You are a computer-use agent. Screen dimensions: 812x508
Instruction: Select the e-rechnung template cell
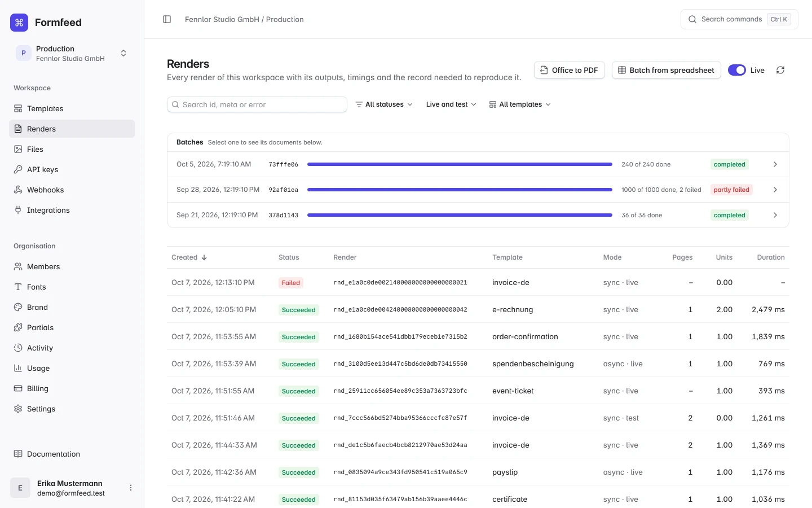point(513,309)
